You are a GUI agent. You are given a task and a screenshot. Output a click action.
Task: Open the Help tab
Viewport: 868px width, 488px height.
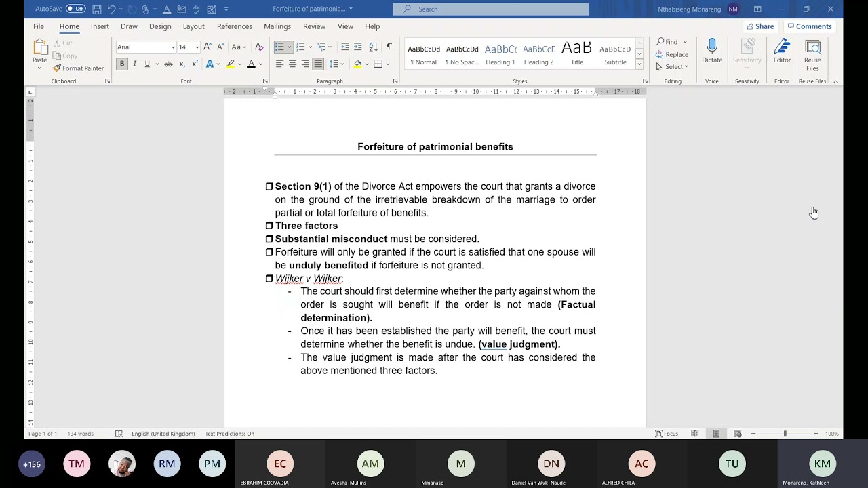coord(372,26)
